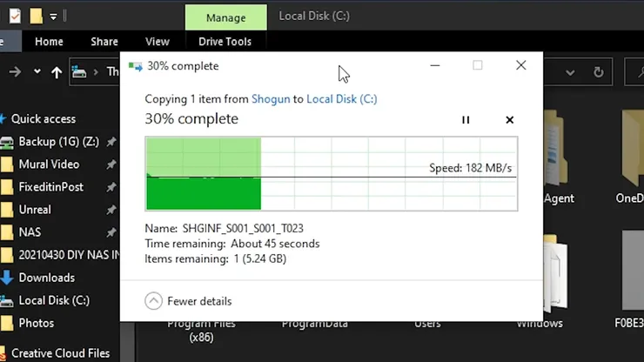Click the Properties checkmark icon in title bar

pos(15,17)
